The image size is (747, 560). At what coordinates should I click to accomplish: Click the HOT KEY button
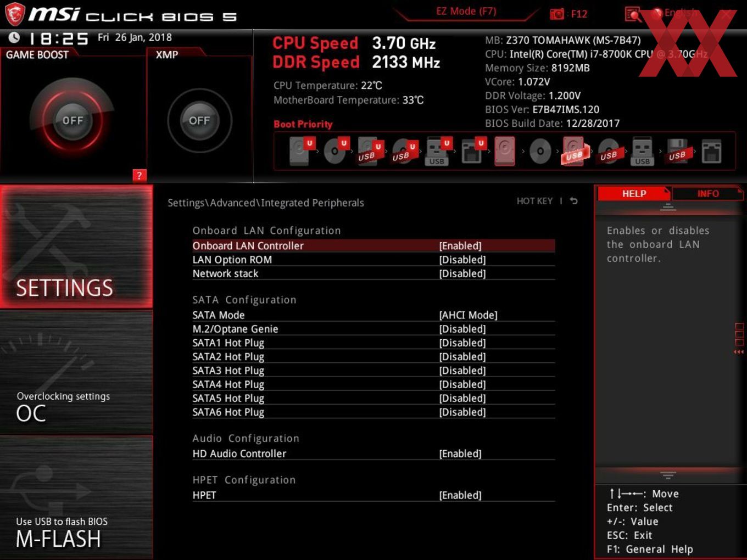pyautogui.click(x=534, y=201)
